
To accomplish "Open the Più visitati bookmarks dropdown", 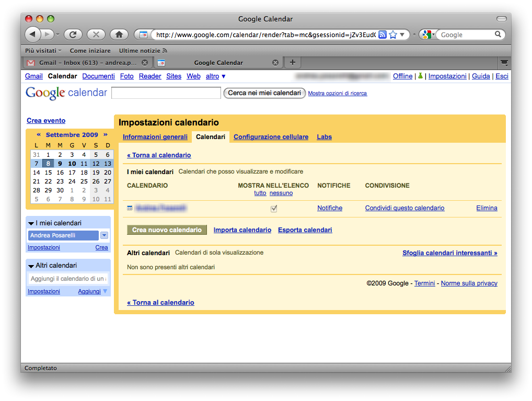I will [x=43, y=51].
